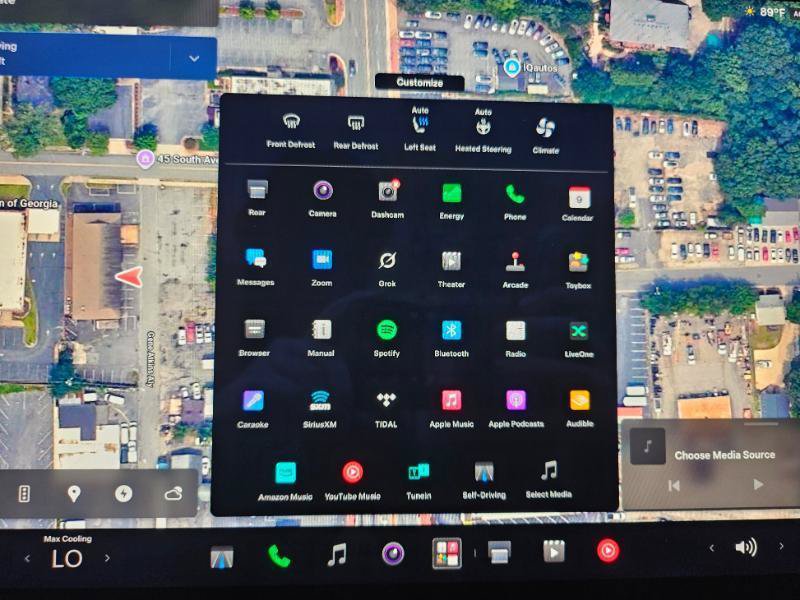Open Self-Driving icon in bottom dock
This screenshot has width=800, height=600.
[x=222, y=557]
